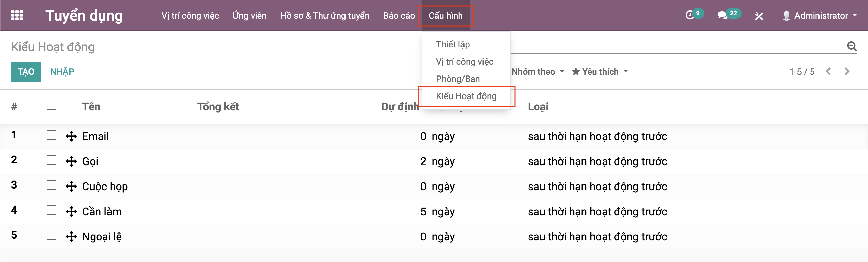Open the Yêu thích favorites dropdown

(600, 72)
